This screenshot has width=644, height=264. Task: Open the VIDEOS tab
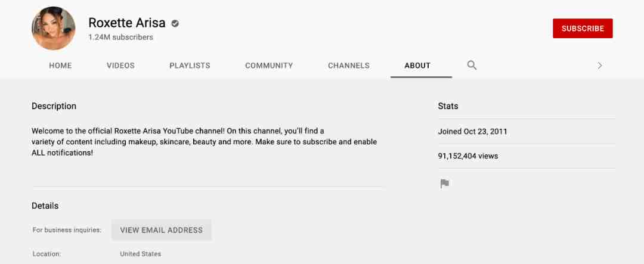(x=120, y=66)
